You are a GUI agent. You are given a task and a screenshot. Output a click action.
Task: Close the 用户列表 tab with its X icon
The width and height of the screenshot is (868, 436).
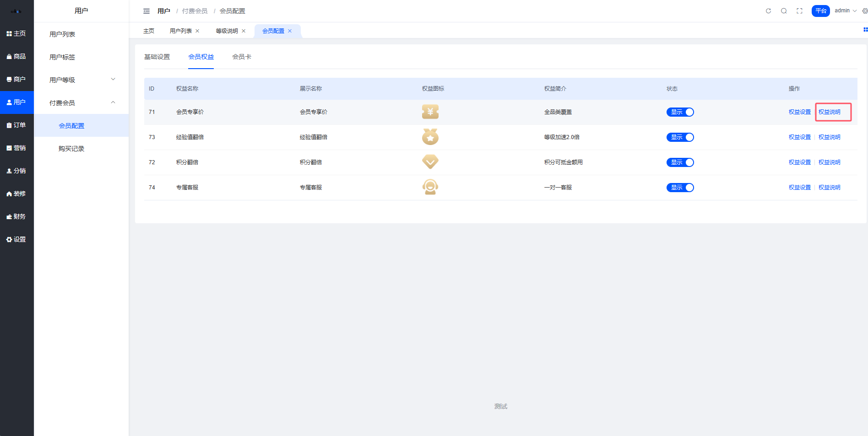[198, 31]
